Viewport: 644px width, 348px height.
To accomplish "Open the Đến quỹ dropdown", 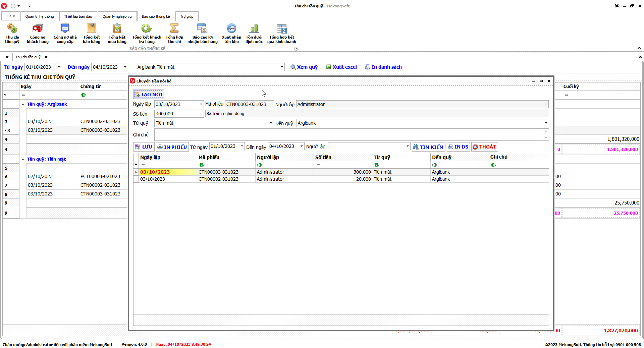I will 546,123.
